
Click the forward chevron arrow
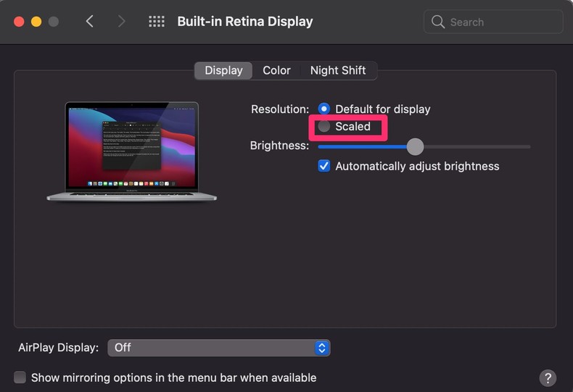coord(121,22)
